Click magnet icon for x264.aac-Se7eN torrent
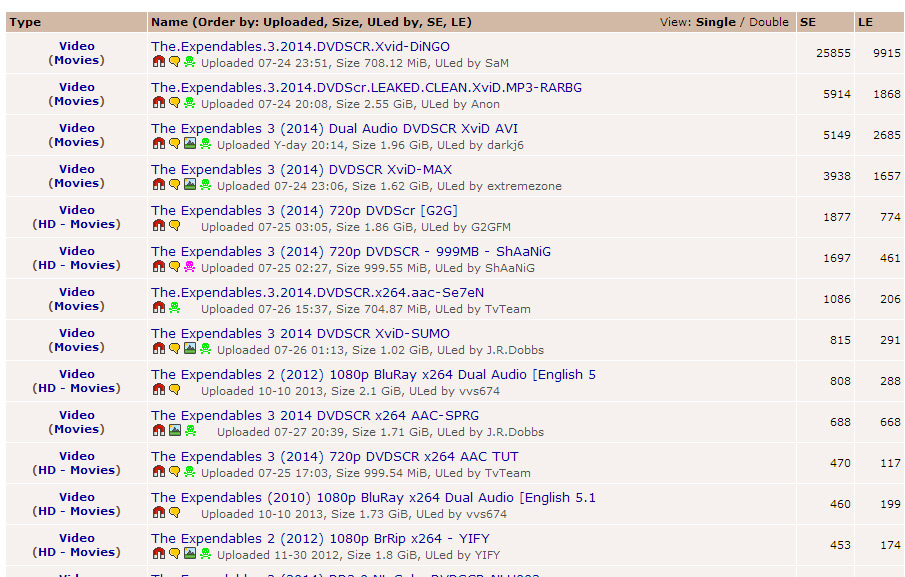The width and height of the screenshot is (905, 577). 159,308
